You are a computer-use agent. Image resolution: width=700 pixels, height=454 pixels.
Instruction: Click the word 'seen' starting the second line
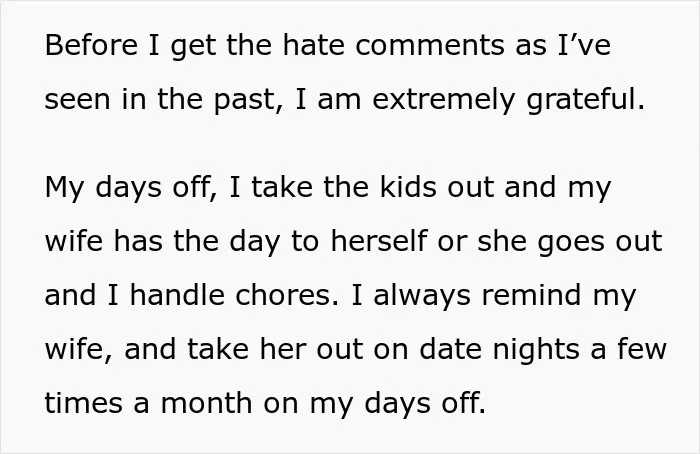pyautogui.click(x=78, y=99)
